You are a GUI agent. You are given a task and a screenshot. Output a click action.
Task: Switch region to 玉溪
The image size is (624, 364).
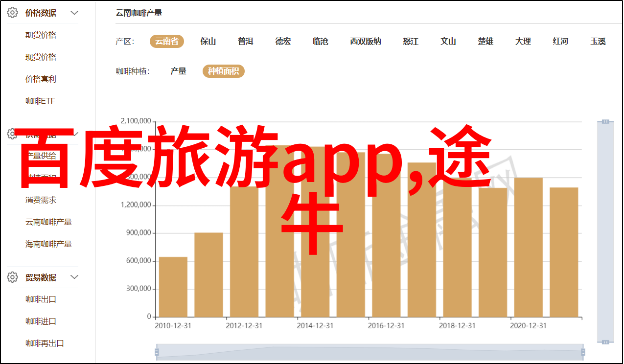[598, 42]
